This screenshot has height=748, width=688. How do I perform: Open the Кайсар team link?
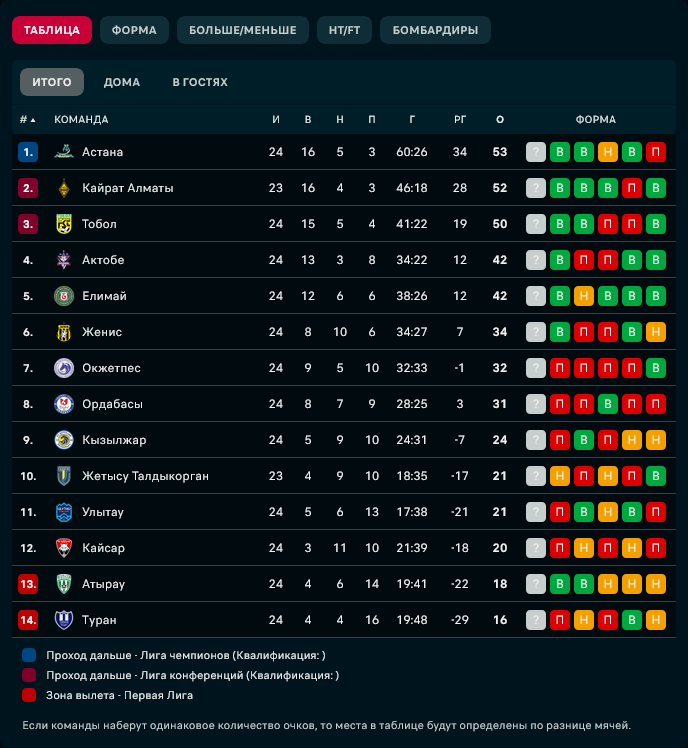click(x=103, y=548)
